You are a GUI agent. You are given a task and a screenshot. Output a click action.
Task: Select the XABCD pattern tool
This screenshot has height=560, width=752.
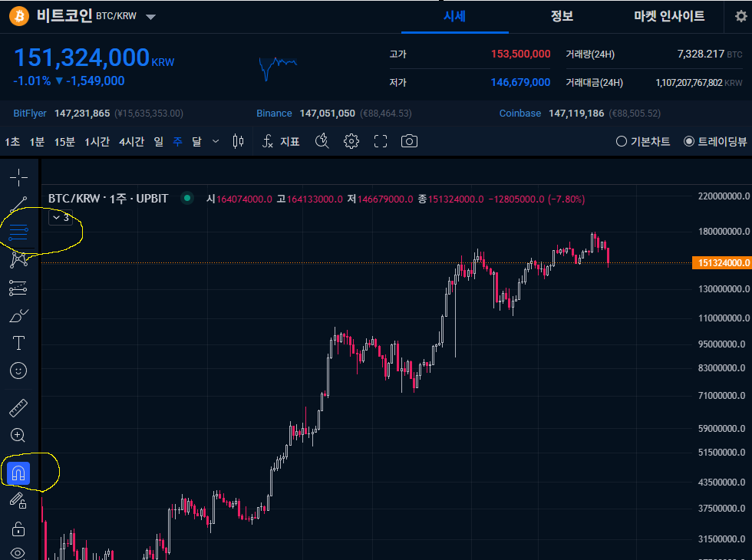[x=18, y=259]
